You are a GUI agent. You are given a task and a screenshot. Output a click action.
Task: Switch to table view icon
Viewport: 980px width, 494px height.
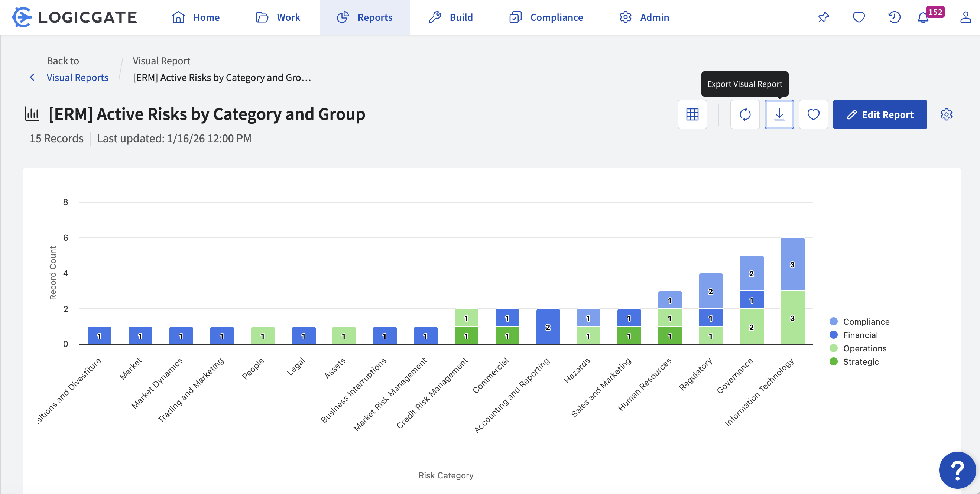(x=692, y=114)
